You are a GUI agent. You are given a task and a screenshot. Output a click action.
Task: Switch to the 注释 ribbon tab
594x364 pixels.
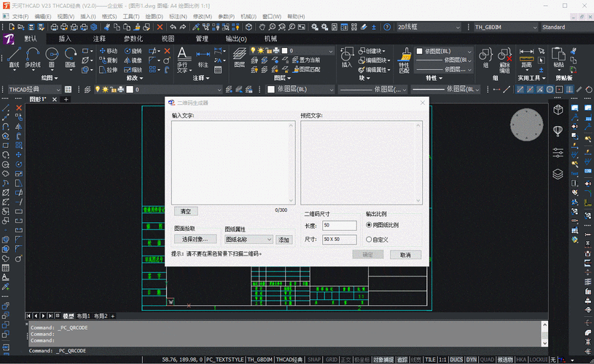99,39
